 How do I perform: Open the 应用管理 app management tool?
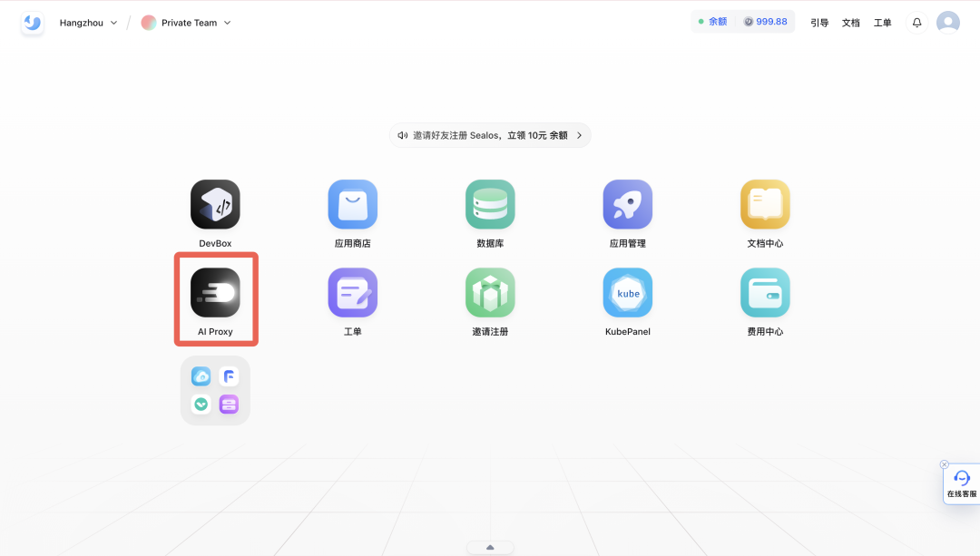627,204
